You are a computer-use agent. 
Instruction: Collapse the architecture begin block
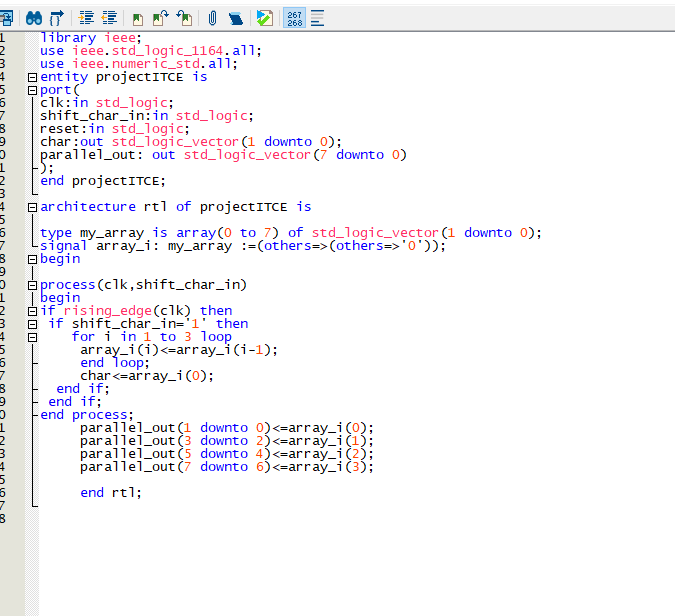click(x=32, y=259)
